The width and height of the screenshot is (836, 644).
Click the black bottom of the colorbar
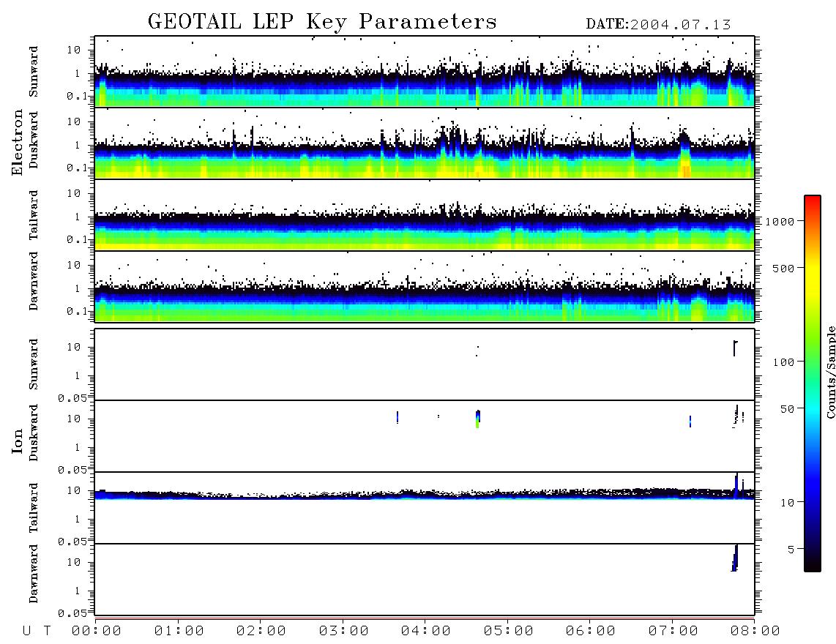813,563
